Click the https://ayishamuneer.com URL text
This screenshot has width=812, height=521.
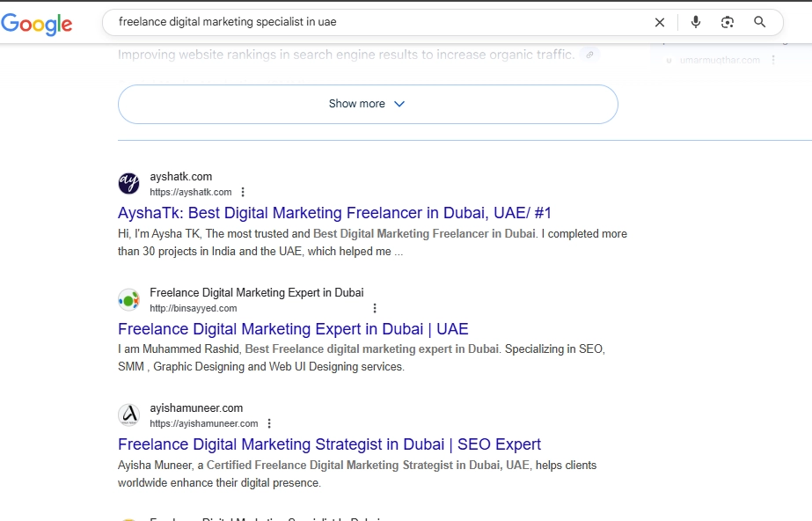click(203, 423)
